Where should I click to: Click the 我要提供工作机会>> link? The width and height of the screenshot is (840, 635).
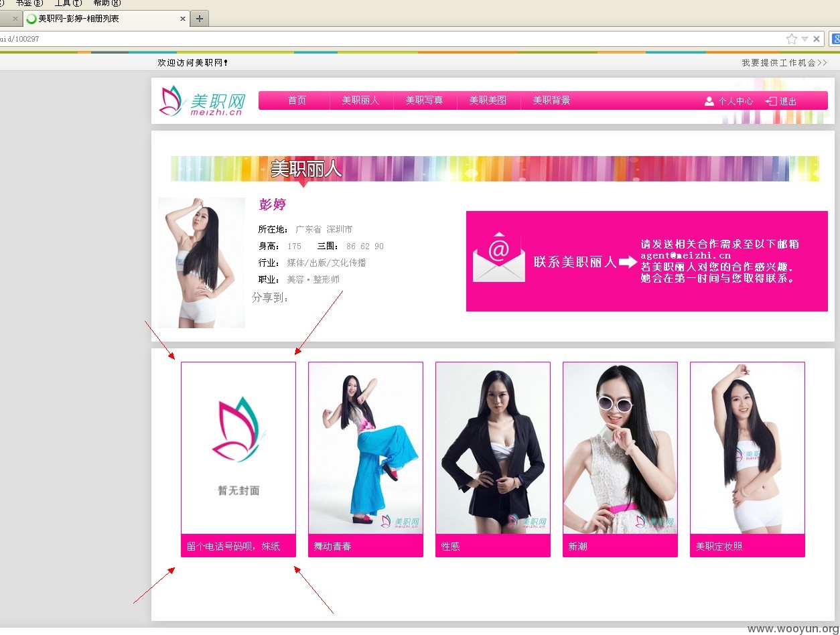[784, 62]
